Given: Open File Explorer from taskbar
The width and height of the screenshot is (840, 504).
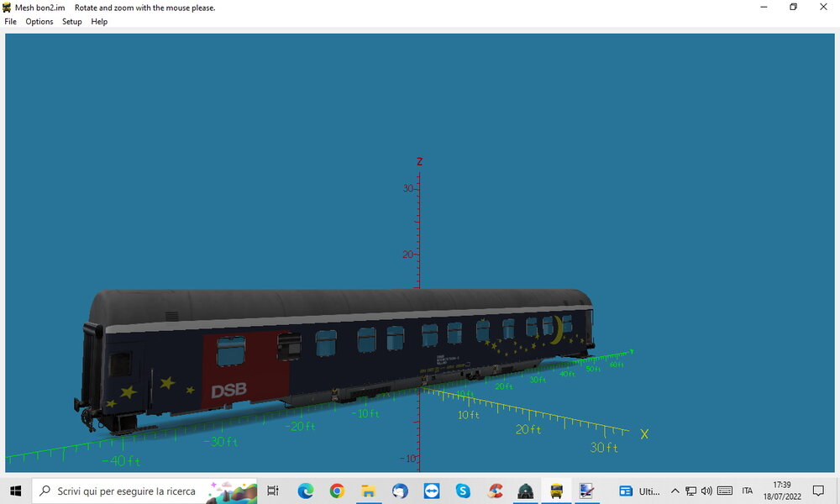Looking at the screenshot, I should pyautogui.click(x=368, y=491).
